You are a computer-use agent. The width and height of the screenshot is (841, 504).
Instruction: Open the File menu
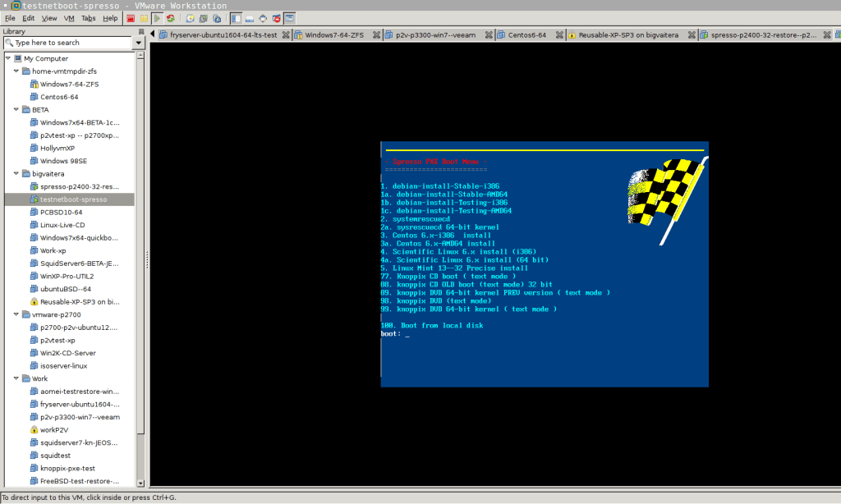(10, 18)
